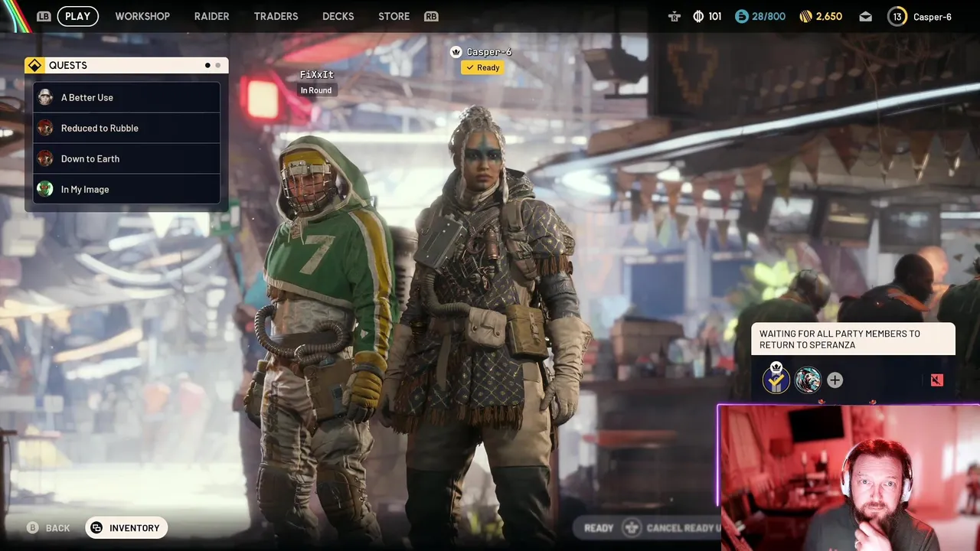Click the waiting for party members message
Screen dimensions: 980x551
pyautogui.click(x=854, y=339)
